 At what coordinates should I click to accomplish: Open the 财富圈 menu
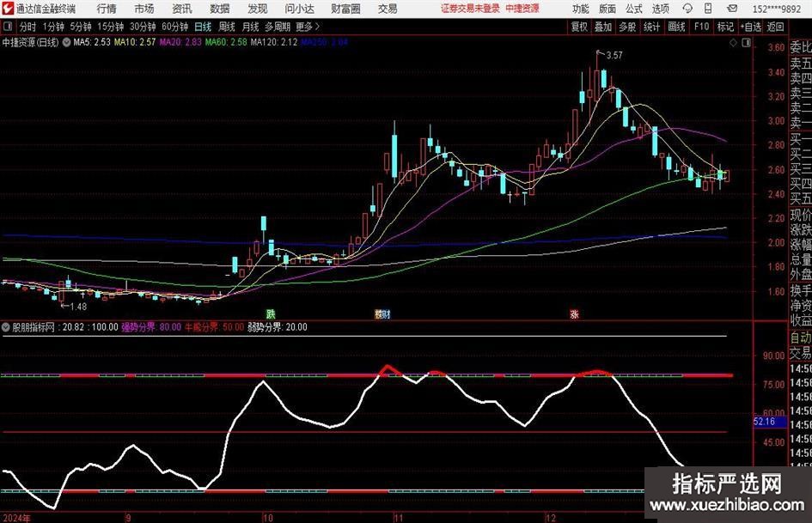click(x=346, y=9)
